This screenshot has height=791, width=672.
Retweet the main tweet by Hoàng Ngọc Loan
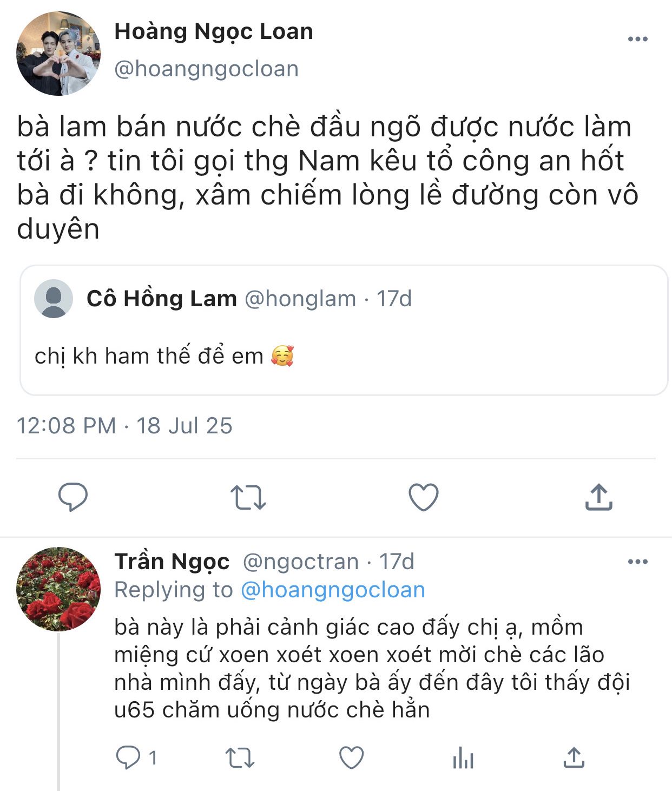click(248, 497)
